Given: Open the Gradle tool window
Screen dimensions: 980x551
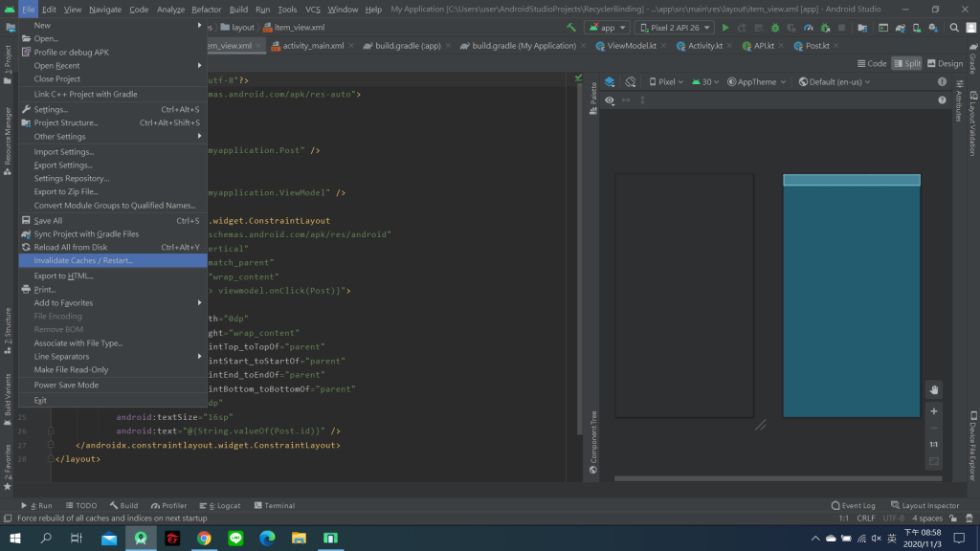Looking at the screenshot, I should pos(973,58).
